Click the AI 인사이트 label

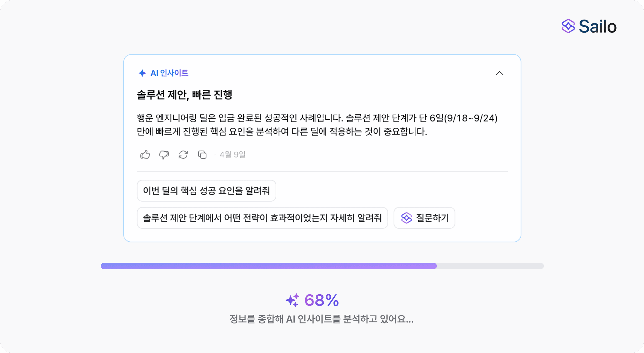pyautogui.click(x=169, y=73)
